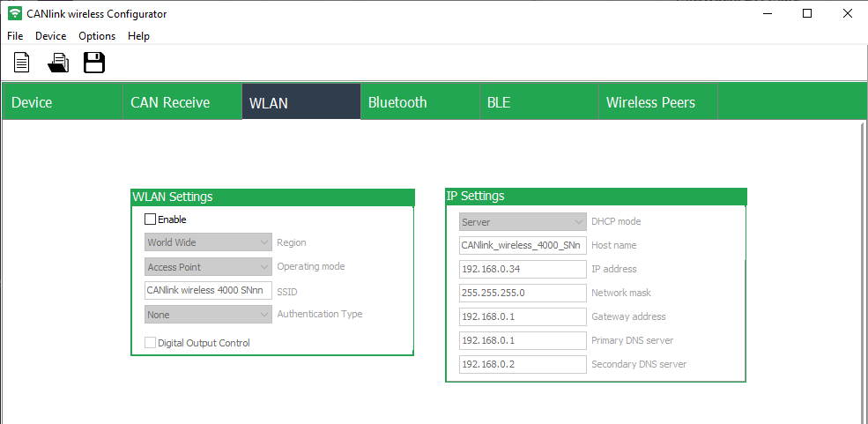Click the Secondary DNS server label
868x424 pixels.
tap(639, 364)
